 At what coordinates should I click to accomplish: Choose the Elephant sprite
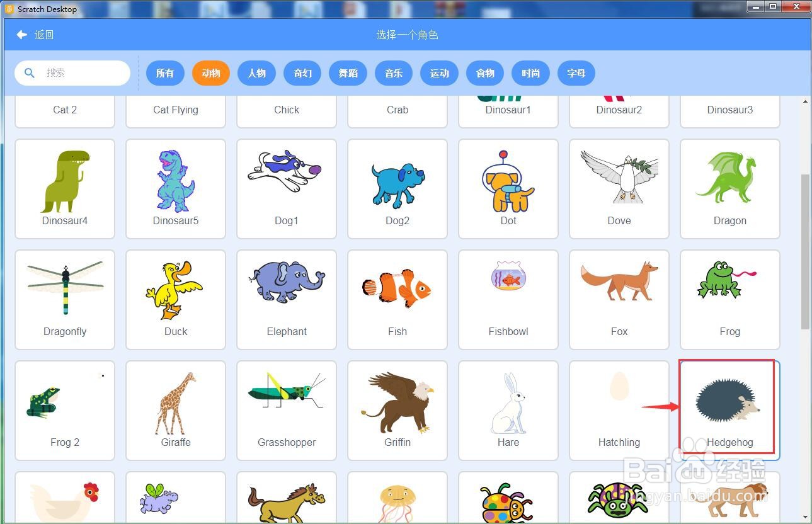(287, 300)
